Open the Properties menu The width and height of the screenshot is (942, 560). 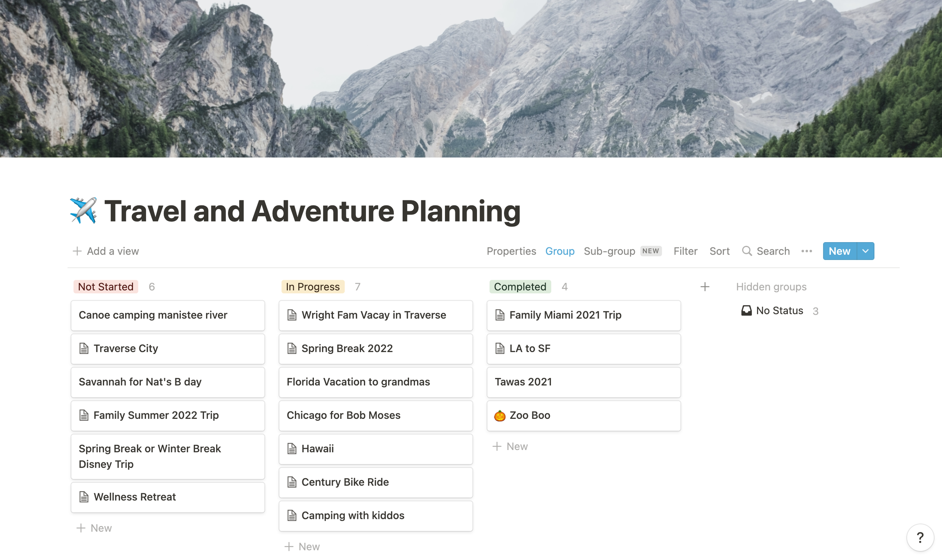tap(511, 251)
